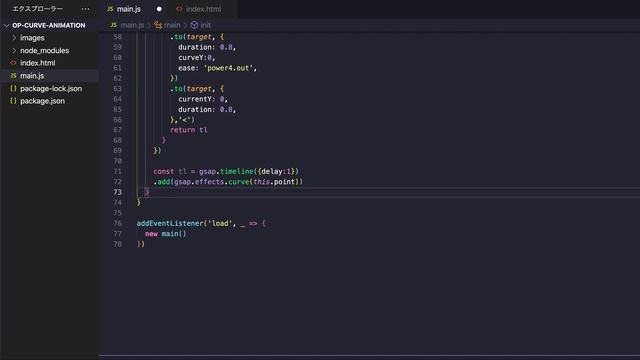Viewport: 640px width, 360px height.
Task: Click 'const tl' declaration on line 71
Action: (170, 171)
